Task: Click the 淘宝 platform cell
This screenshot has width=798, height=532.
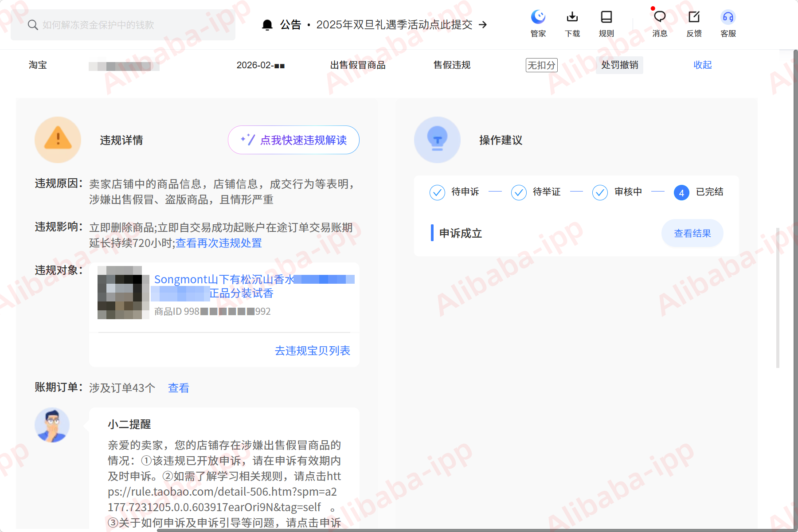Action: point(38,65)
